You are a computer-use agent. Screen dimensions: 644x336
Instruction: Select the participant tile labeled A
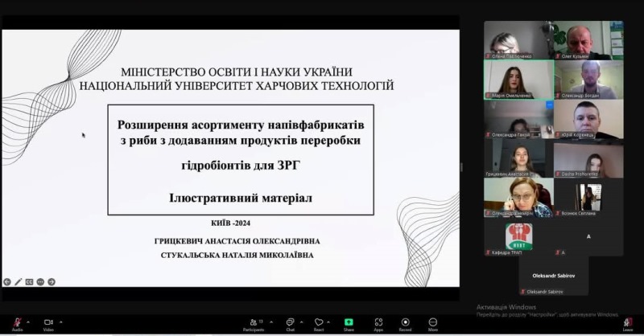588,237
